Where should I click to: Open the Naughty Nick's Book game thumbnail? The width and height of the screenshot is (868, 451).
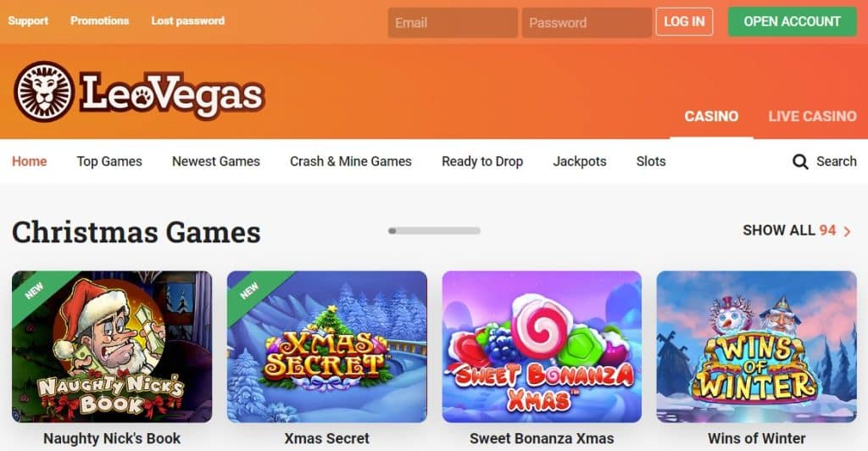click(112, 347)
